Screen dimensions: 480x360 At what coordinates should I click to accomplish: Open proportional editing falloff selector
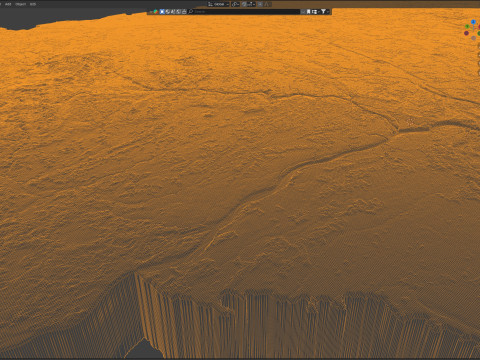(268, 4)
